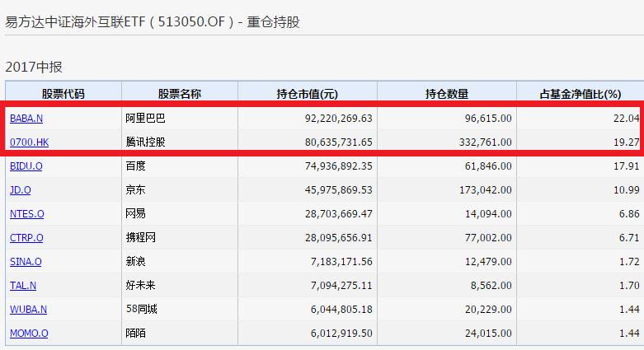
Task: Open the 0700.HK stock code link
Action: (29, 142)
